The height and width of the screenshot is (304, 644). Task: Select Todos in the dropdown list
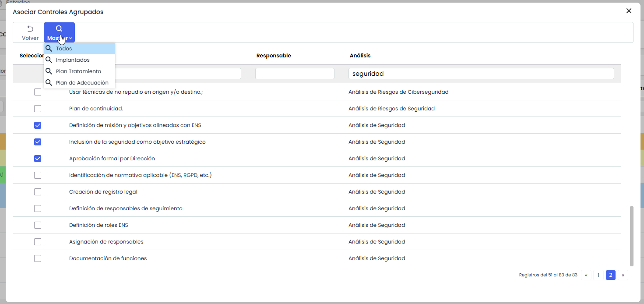tap(64, 49)
